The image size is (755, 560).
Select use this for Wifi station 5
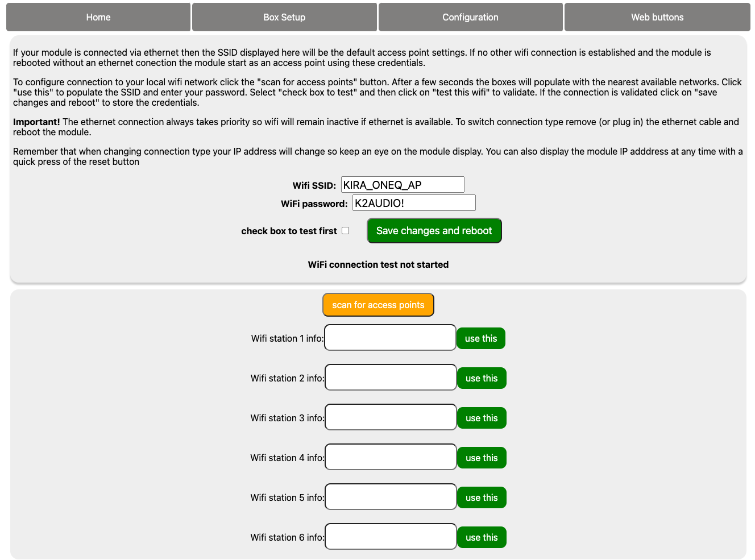click(x=482, y=497)
